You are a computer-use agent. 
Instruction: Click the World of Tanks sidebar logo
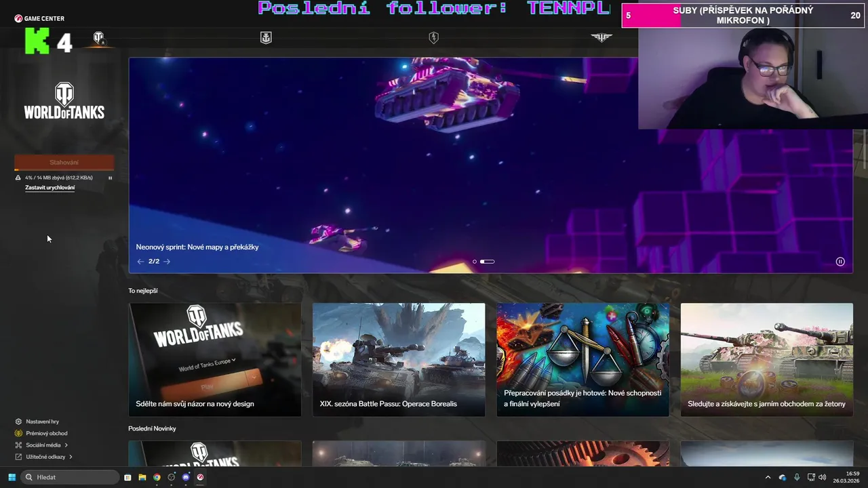[64, 101]
